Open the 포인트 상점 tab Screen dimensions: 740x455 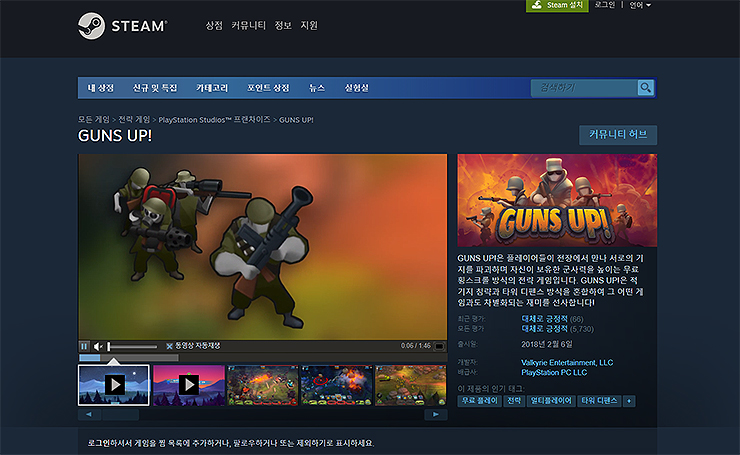[268, 88]
